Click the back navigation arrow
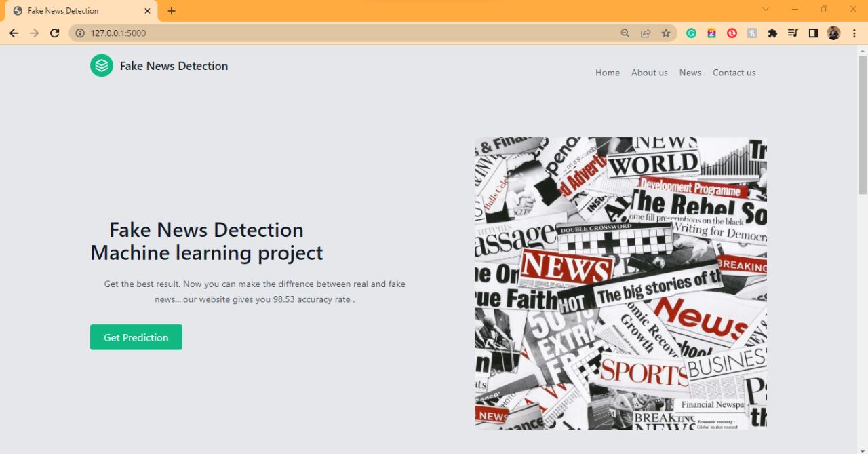This screenshot has height=454, width=868. pos(14,33)
